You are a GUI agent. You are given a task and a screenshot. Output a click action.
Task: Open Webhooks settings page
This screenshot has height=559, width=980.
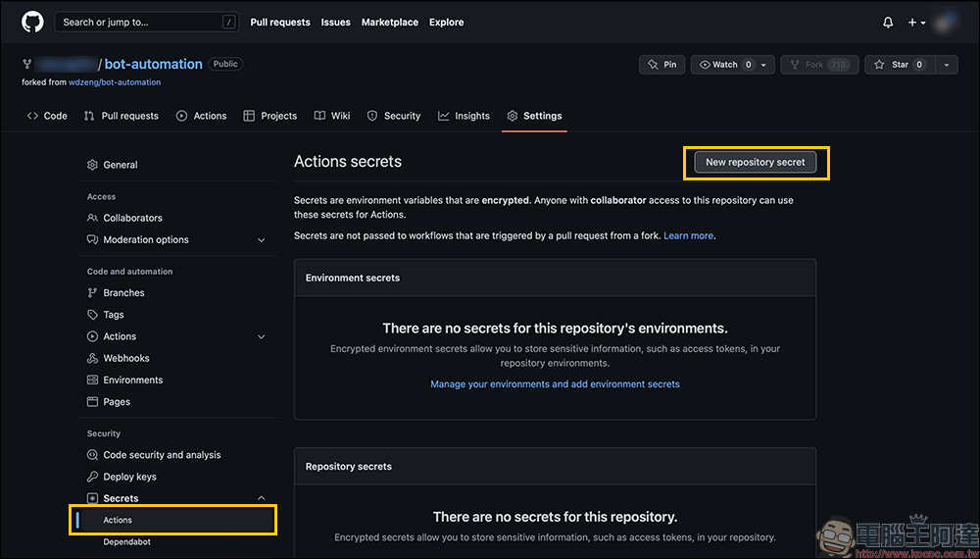pos(125,358)
